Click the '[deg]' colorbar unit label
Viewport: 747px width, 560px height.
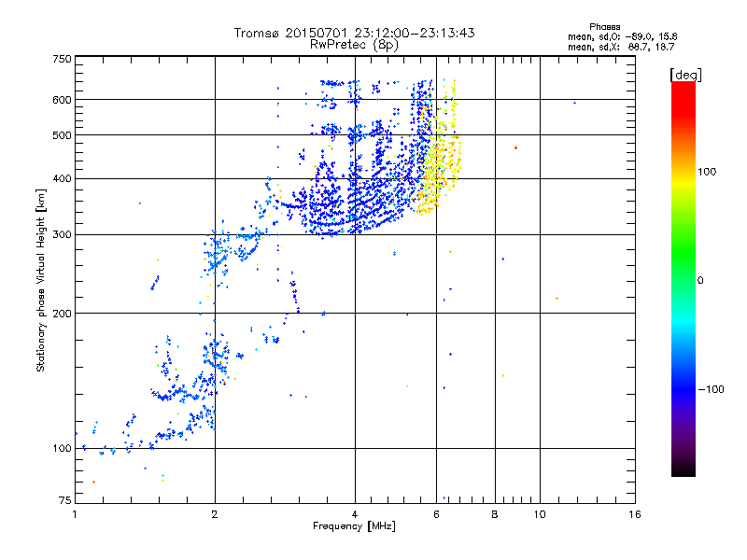tap(685, 75)
